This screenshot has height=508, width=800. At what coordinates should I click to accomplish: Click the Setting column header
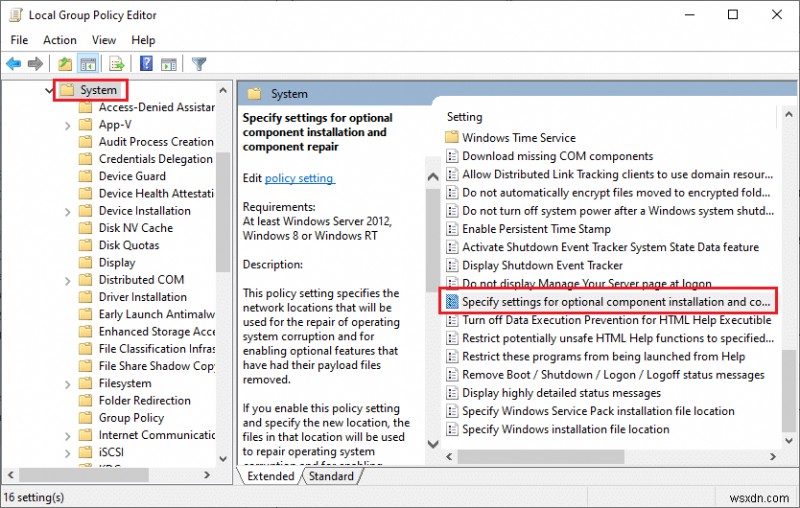tap(464, 117)
